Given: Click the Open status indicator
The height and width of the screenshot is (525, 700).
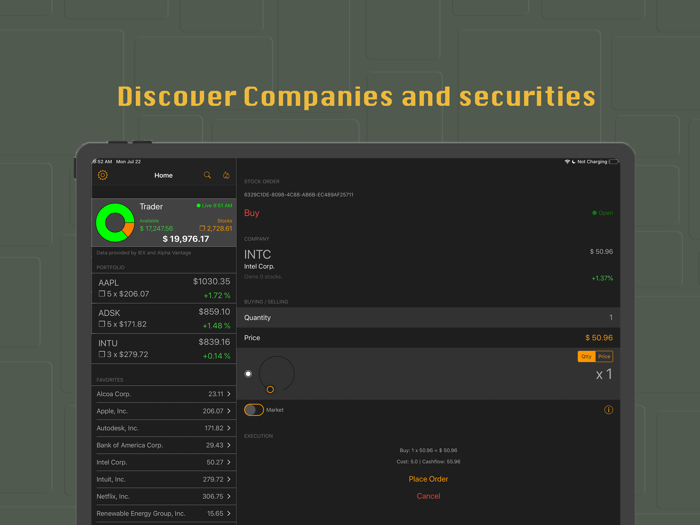Looking at the screenshot, I should 602,213.
